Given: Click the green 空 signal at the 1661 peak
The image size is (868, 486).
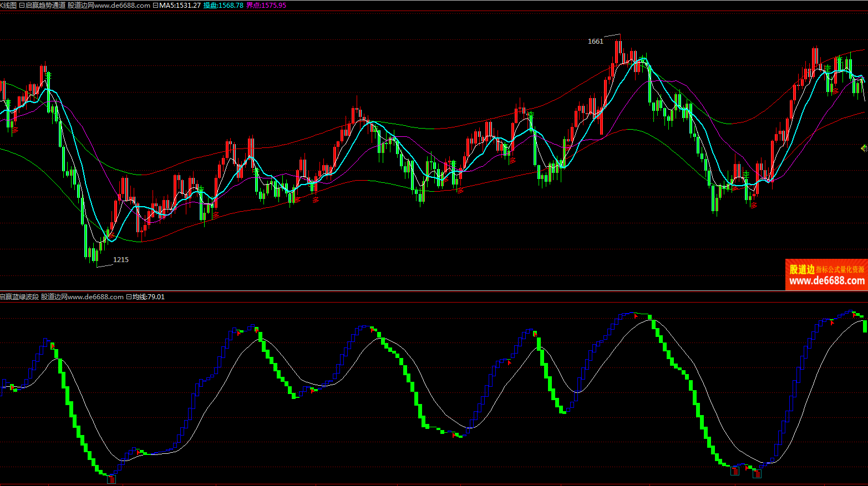Looking at the screenshot, I should 643,59.
